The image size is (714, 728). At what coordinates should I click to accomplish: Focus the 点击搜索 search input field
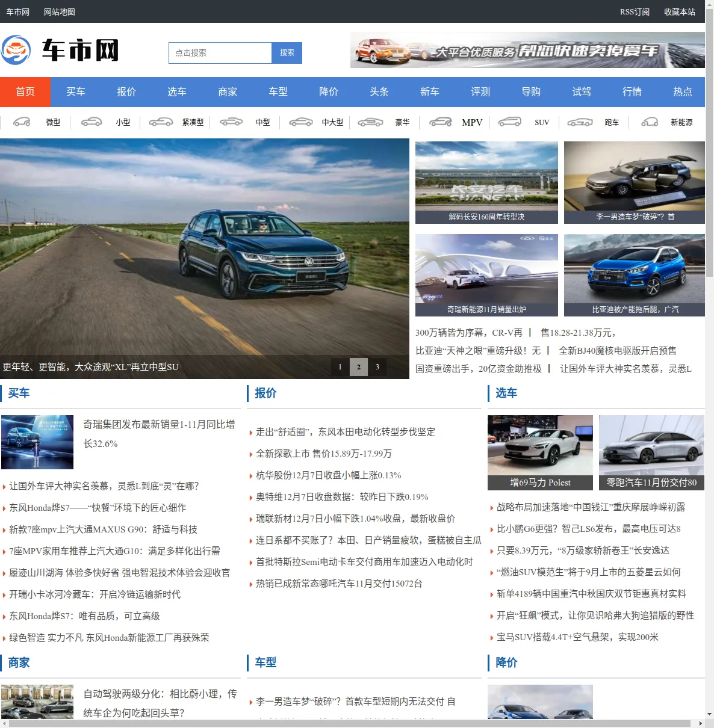[x=220, y=53]
